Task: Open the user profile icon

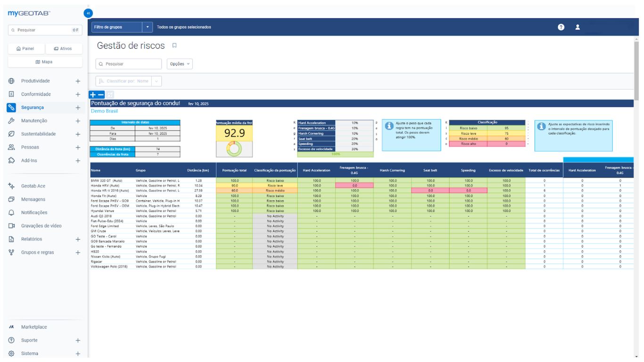Action: [578, 27]
